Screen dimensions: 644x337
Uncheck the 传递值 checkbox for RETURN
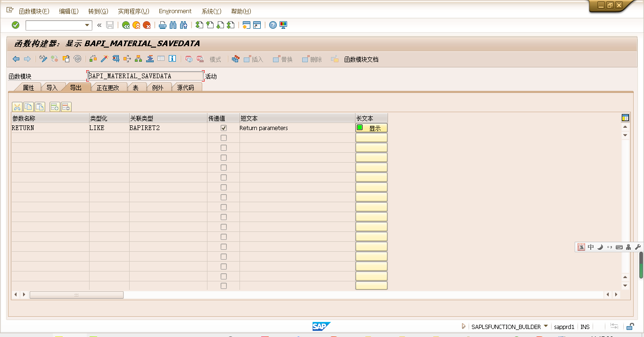point(223,128)
